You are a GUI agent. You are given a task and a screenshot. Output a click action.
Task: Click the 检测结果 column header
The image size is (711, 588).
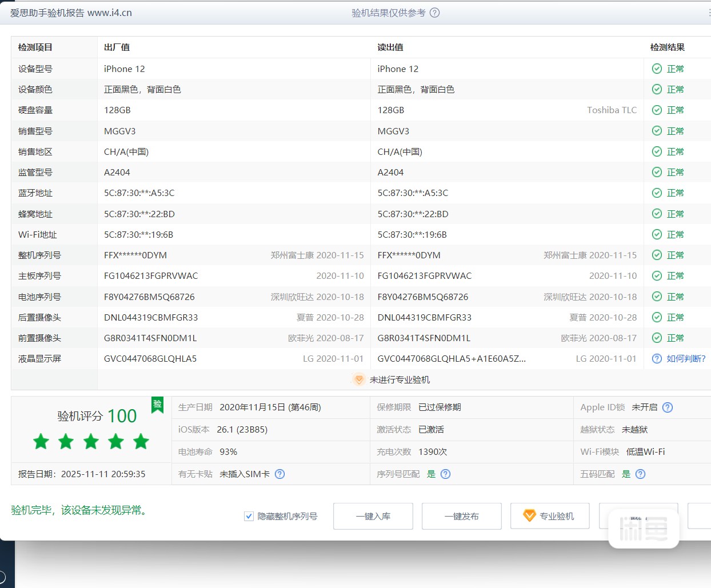pos(667,47)
